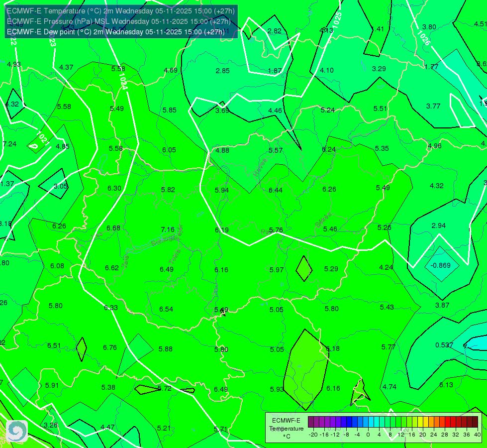
Task: Click the 2.94 temperature value
Action: (x=439, y=225)
